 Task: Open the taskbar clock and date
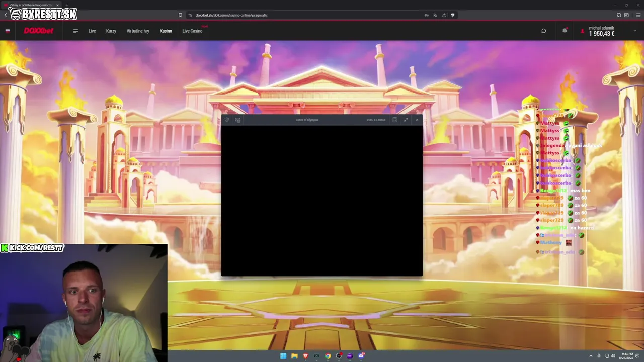(x=627, y=356)
